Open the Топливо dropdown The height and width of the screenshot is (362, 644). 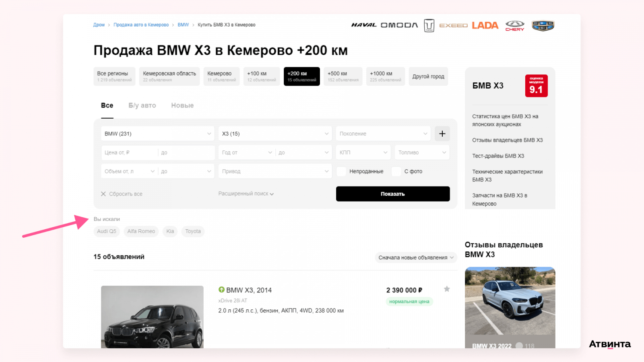422,152
